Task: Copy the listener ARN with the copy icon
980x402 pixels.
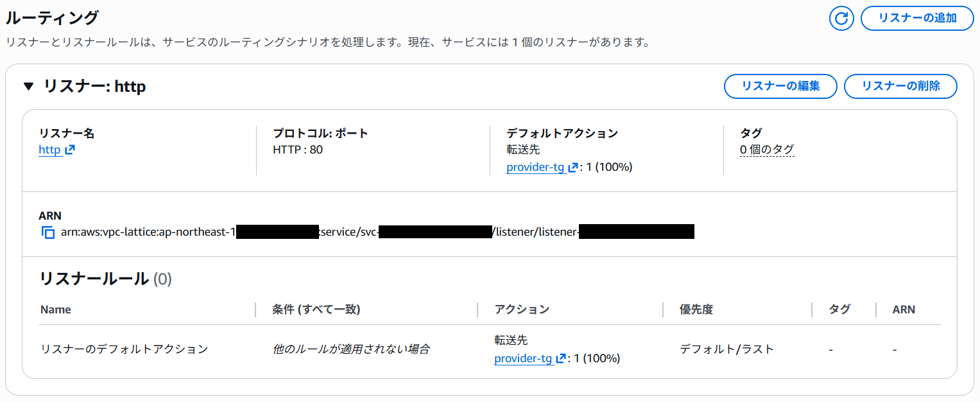Action: (x=48, y=232)
